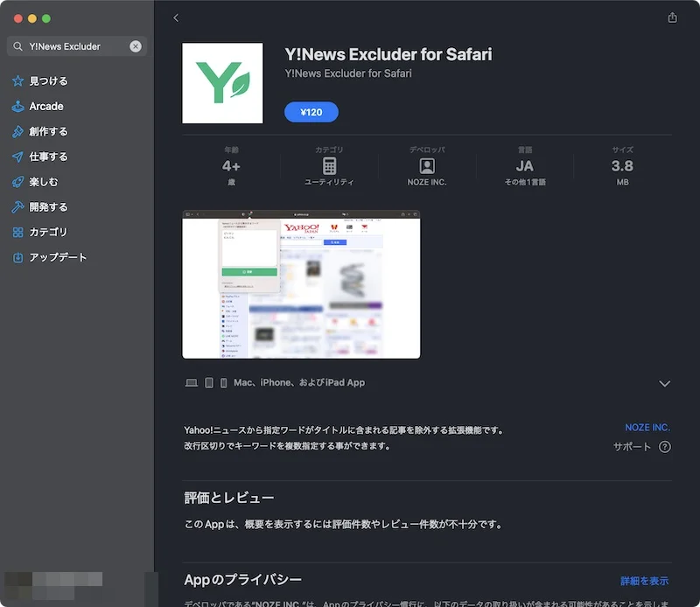
Task: Select the 楽しむ rocket icon
Action: 18,182
